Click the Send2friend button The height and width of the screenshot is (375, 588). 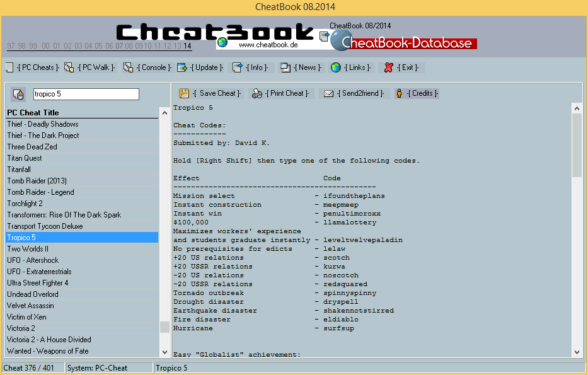pos(354,93)
